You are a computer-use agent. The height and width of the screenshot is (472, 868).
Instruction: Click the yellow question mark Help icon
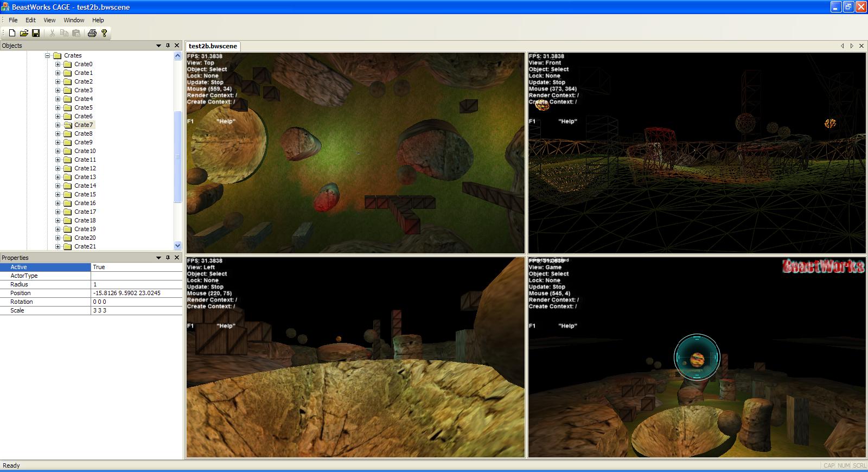104,33
